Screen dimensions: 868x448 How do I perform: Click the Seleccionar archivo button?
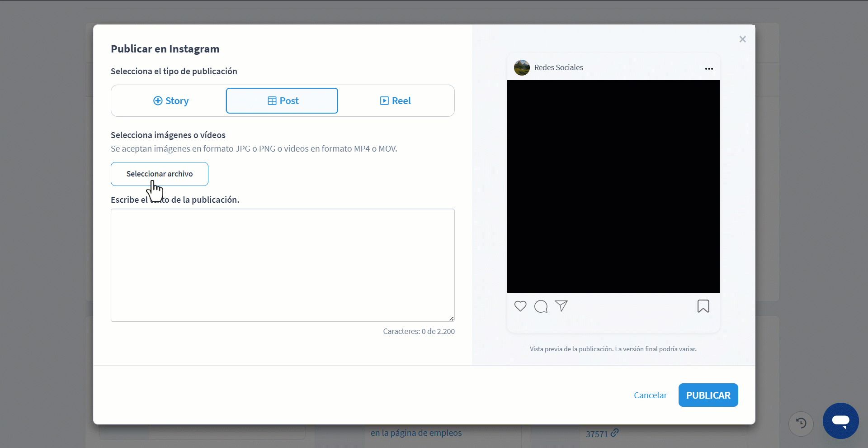[160, 174]
